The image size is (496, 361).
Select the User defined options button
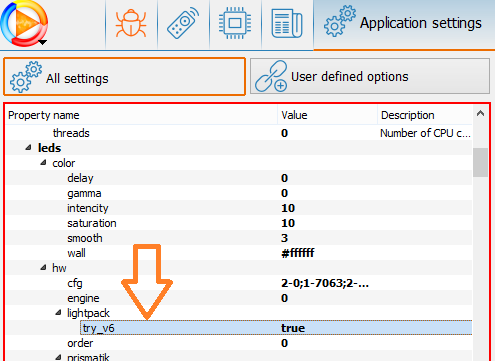370,76
